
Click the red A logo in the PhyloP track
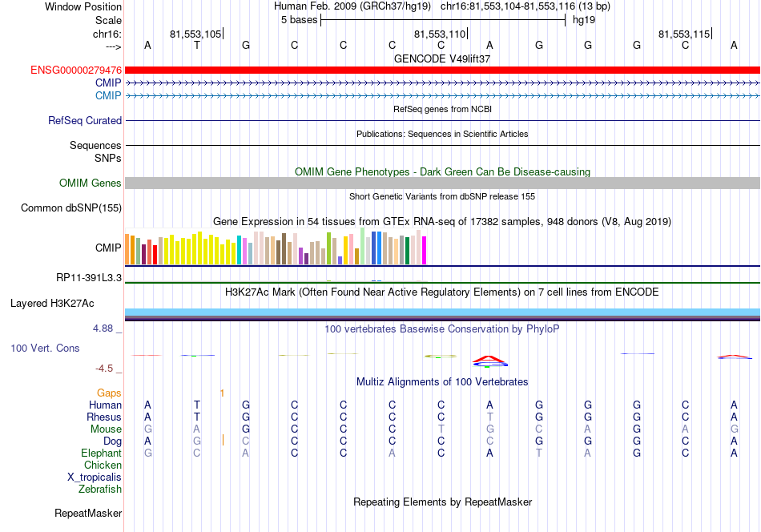[489, 359]
